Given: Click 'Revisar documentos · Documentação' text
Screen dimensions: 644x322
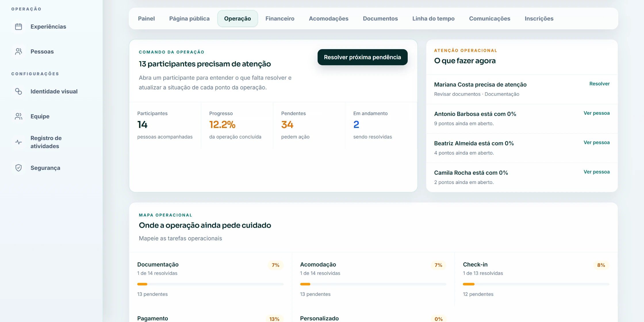Looking at the screenshot, I should (x=477, y=94).
